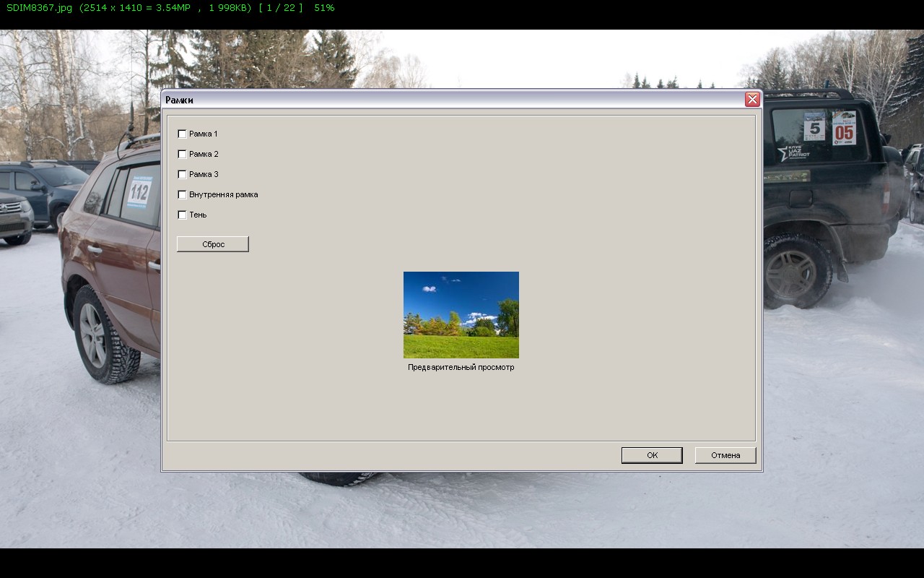This screenshot has width=924, height=578.
Task: Click the 05 sticker on the black SUV
Action: [844, 129]
